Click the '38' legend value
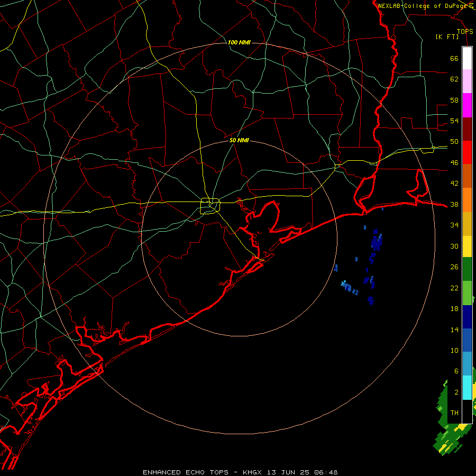 [x=454, y=204]
